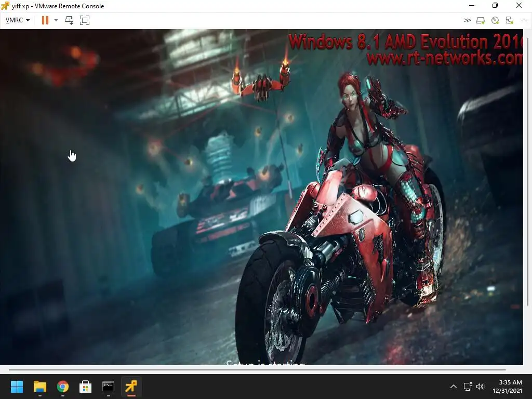Restore down the VMware Remote Console window
The image size is (532, 399).
coord(495,5)
